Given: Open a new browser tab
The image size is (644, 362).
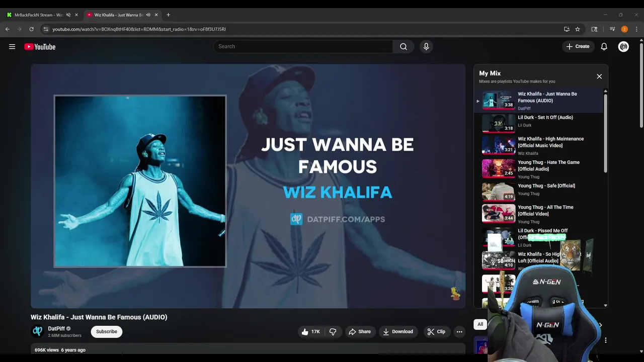Looking at the screenshot, I should coord(168,15).
